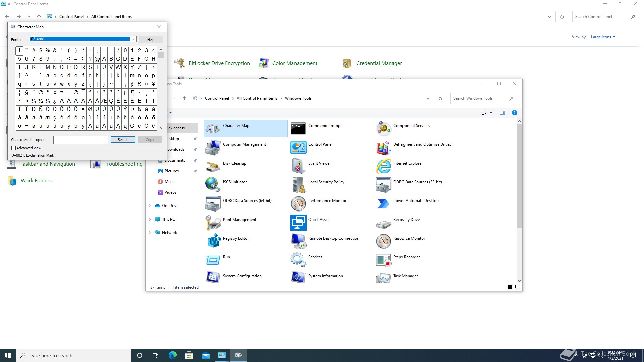Open Quick Assist icon

pyautogui.click(x=298, y=222)
